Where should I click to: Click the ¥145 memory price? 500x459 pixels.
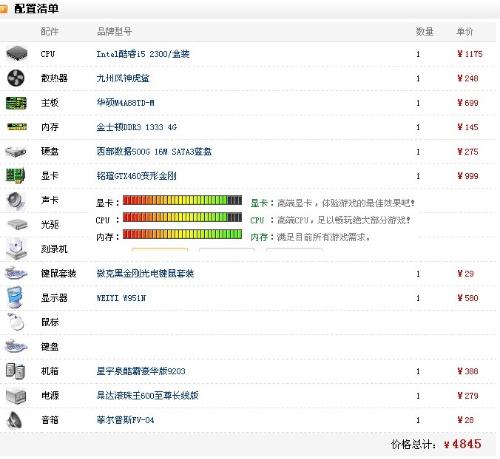(468, 127)
